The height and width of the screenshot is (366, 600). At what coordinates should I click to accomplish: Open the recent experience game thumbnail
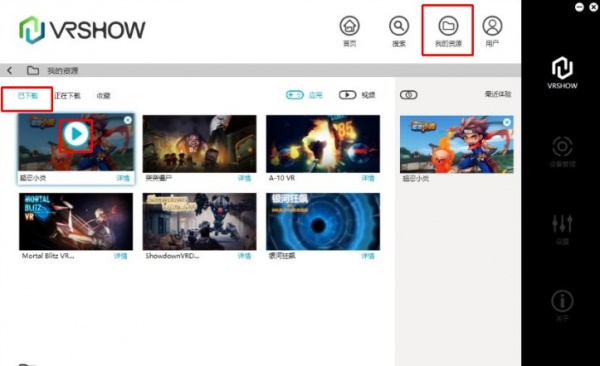click(x=457, y=144)
